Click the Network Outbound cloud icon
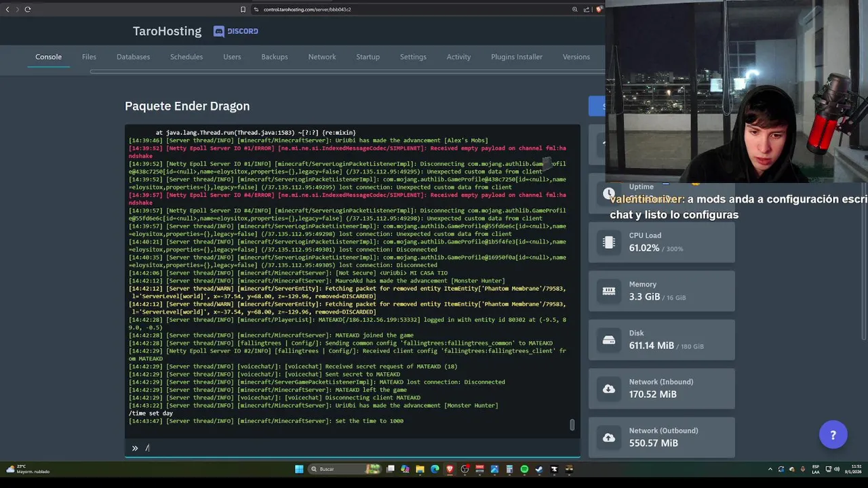868x488 pixels. 609,437
